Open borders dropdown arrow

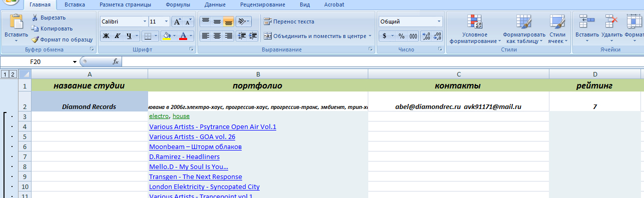156,36
